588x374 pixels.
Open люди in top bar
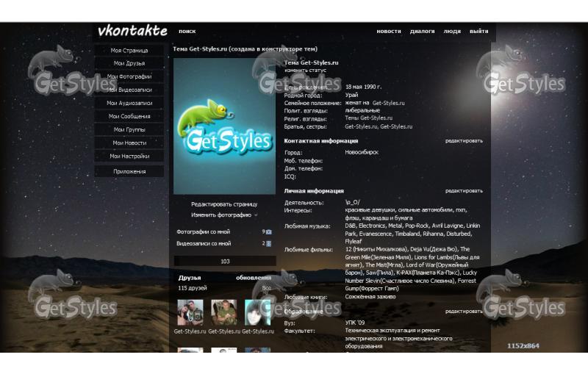point(452,32)
